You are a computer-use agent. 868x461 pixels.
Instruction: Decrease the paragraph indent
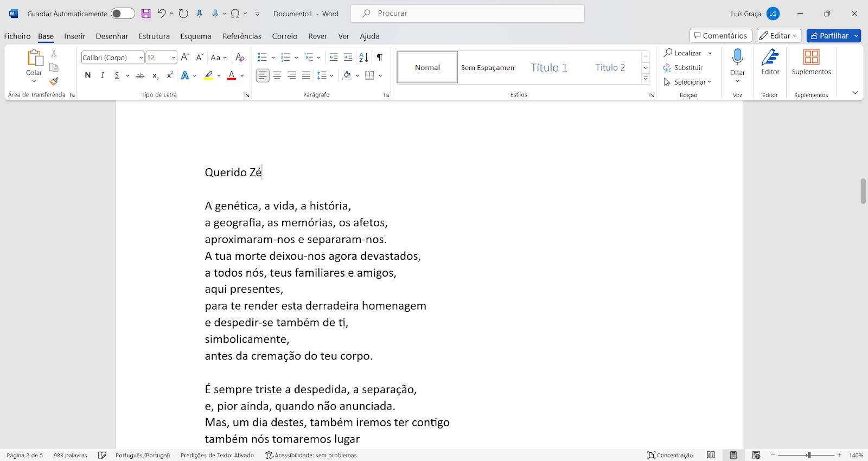tap(334, 57)
